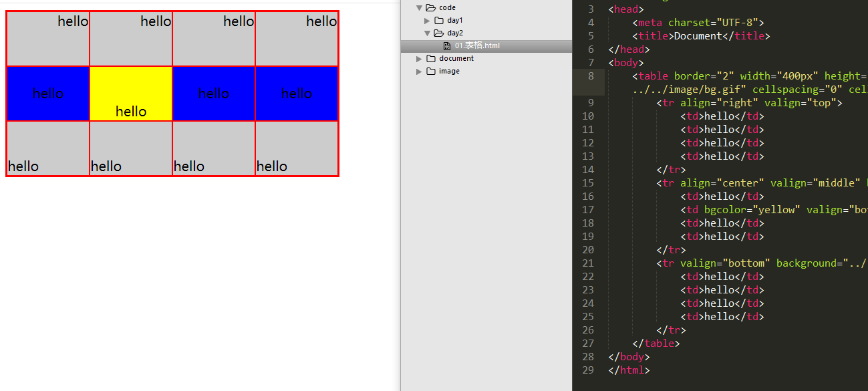This screenshot has height=391, width=868.
Task: Click the <body> opening tag
Action: [626, 63]
